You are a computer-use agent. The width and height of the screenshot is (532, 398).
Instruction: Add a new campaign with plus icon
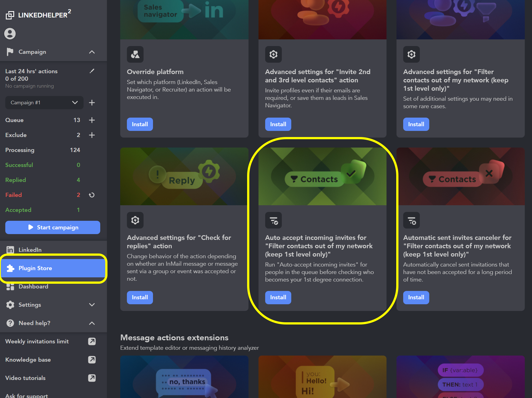tap(92, 103)
